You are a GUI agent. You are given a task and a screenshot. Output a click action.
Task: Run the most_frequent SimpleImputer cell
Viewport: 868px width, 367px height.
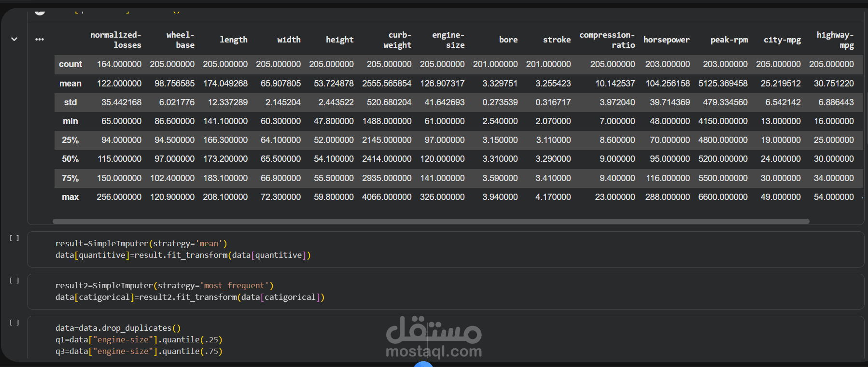(14, 281)
